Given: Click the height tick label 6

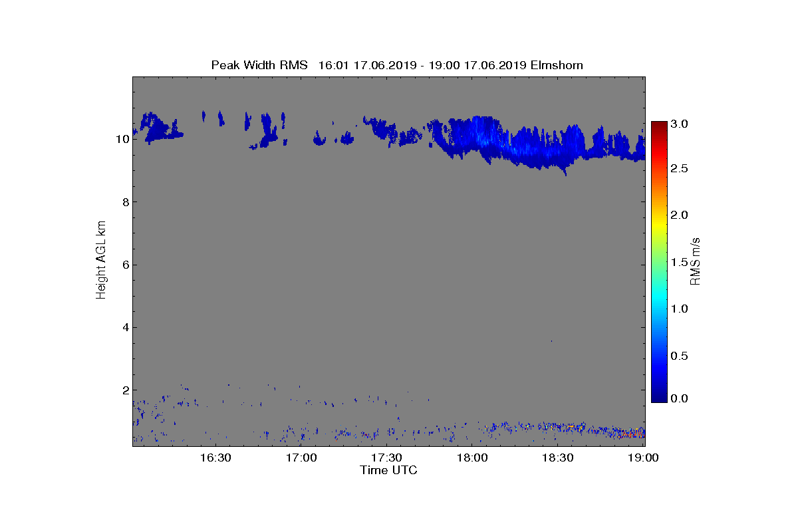Looking at the screenshot, I should coord(125,265).
